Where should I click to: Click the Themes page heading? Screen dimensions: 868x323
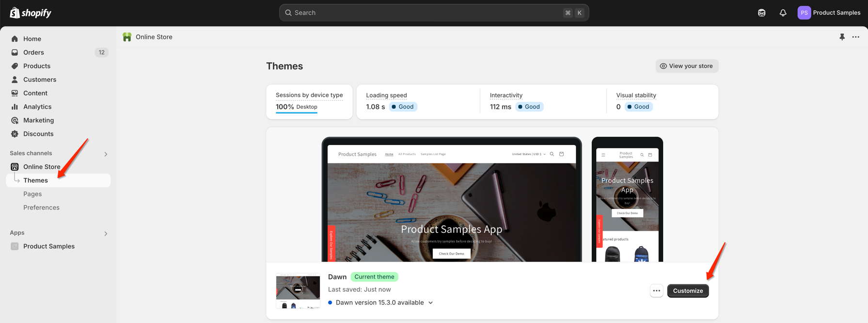tap(284, 66)
